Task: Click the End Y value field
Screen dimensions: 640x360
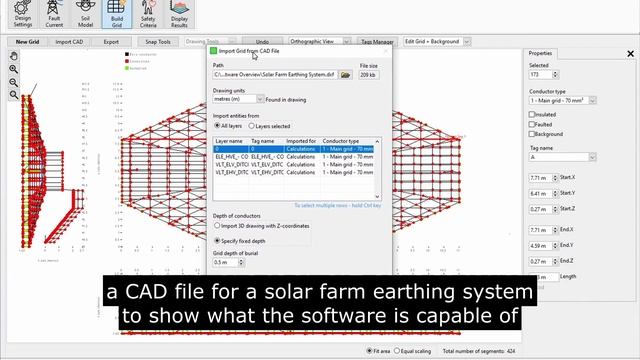Action: pos(540,246)
